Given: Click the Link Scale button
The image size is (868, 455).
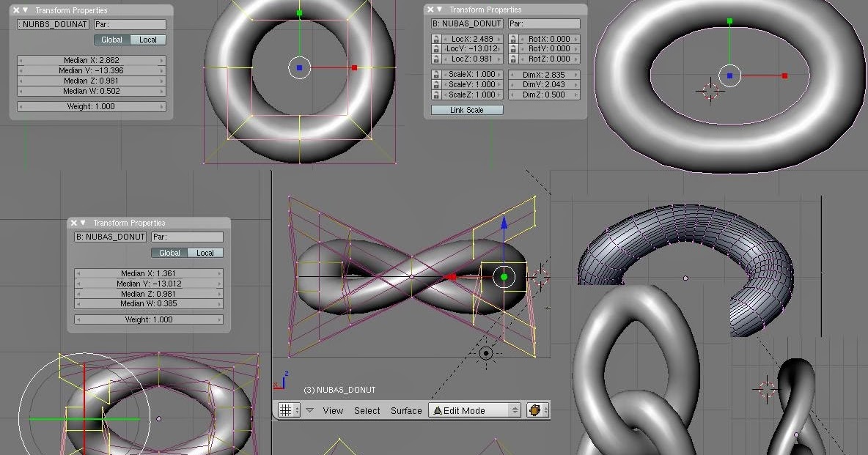Looking at the screenshot, I should (x=467, y=110).
